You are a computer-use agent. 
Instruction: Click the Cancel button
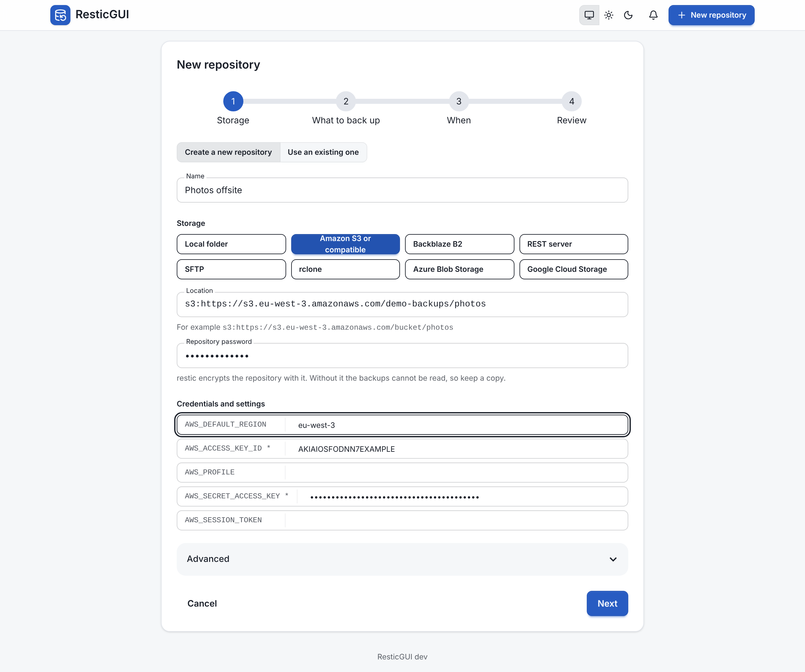202,603
